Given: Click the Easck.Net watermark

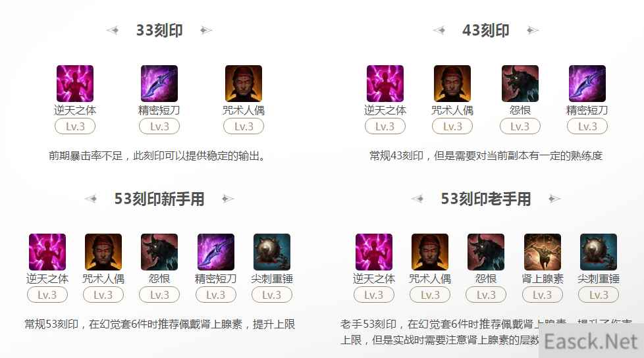Looking at the screenshot, I should click(591, 342).
